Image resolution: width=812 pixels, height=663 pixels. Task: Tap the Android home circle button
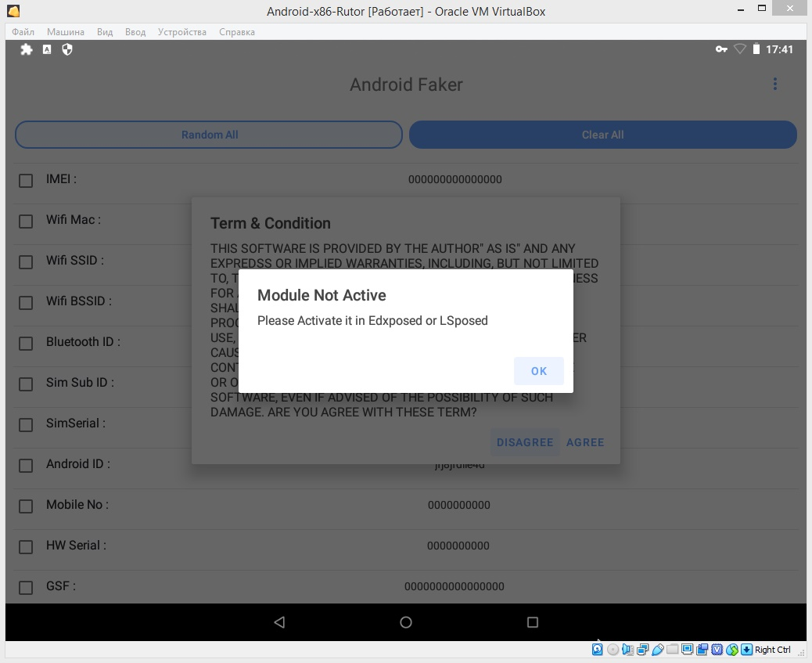click(405, 622)
